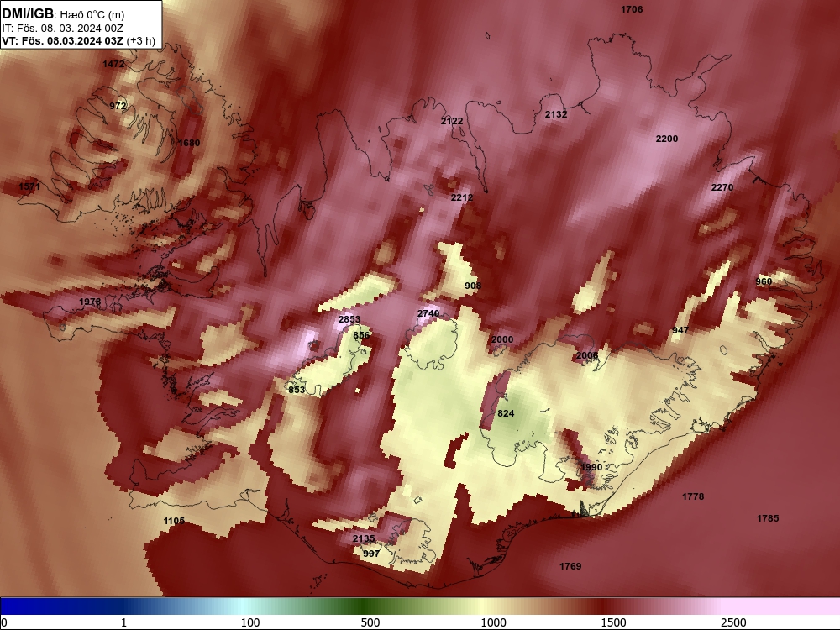Click the DMI/IGB title text

[28, 13]
